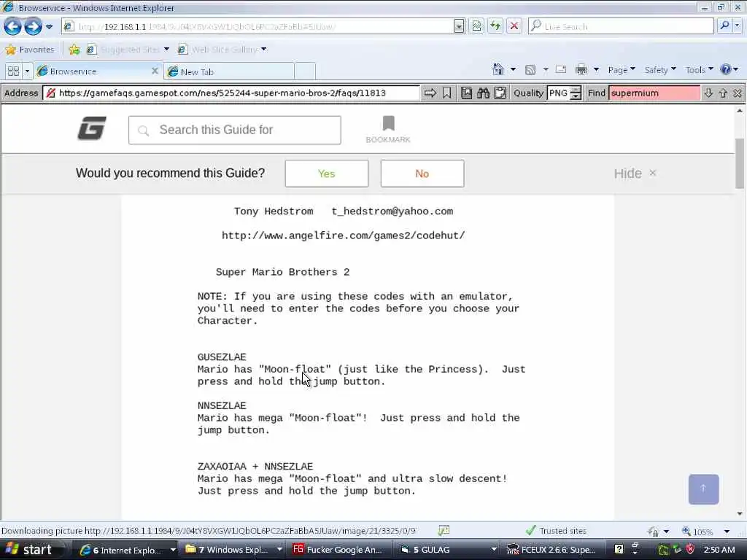Viewport: 747px width, 560px height.
Task: Find next with the down arrow
Action: [x=708, y=93]
